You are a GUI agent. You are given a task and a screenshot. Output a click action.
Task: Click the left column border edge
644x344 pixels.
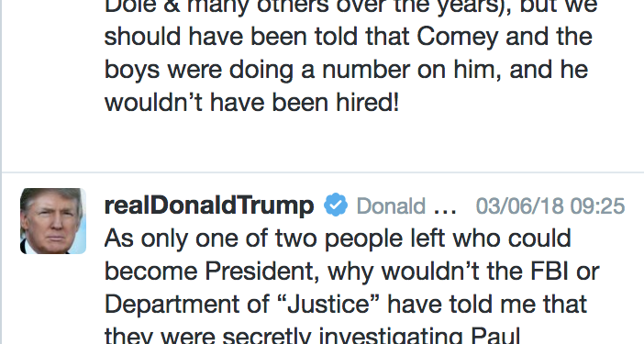pyautogui.click(x=1, y=172)
